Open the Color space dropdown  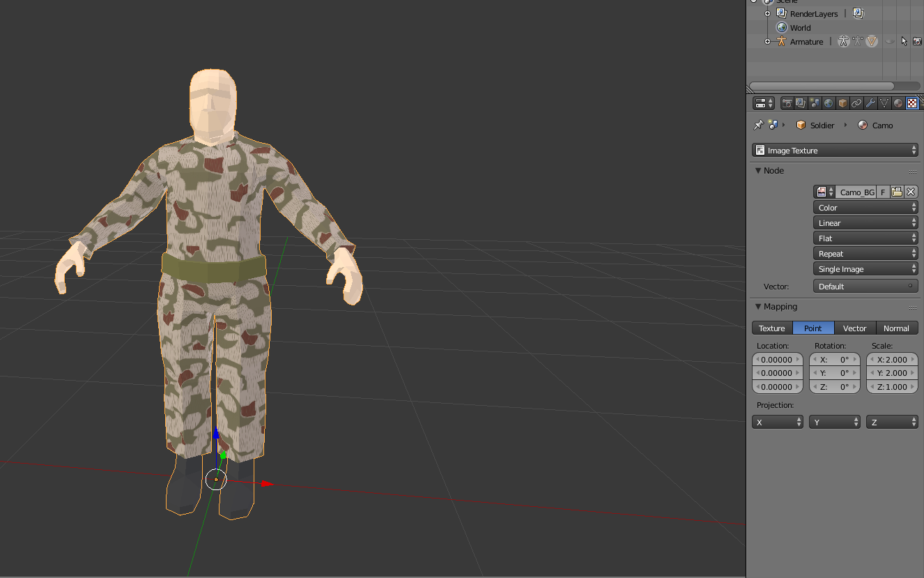tap(865, 208)
